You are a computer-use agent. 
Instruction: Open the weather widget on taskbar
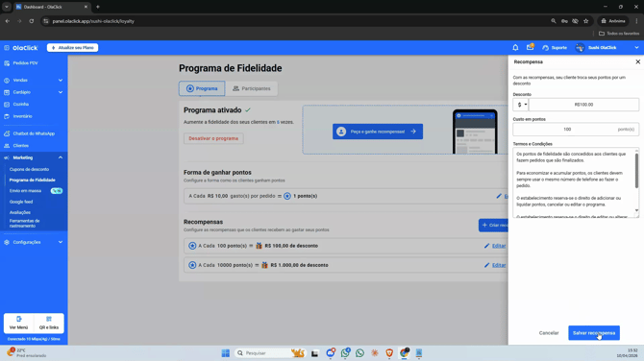[x=27, y=352]
